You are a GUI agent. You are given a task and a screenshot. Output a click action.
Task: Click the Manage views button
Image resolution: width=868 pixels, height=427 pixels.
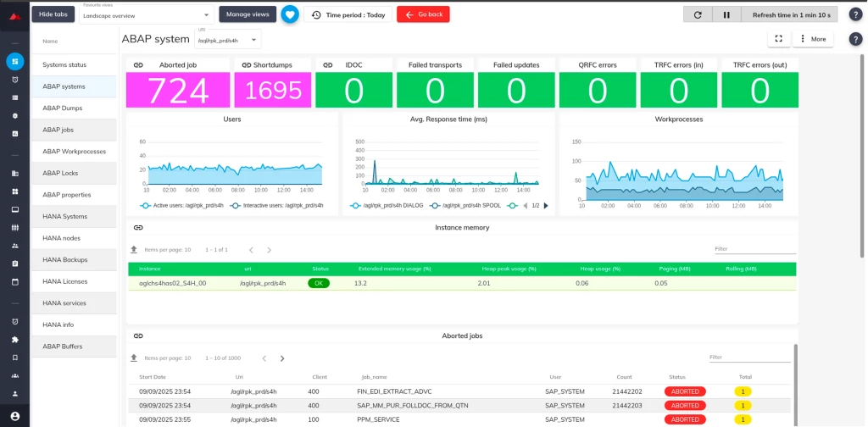click(x=248, y=14)
